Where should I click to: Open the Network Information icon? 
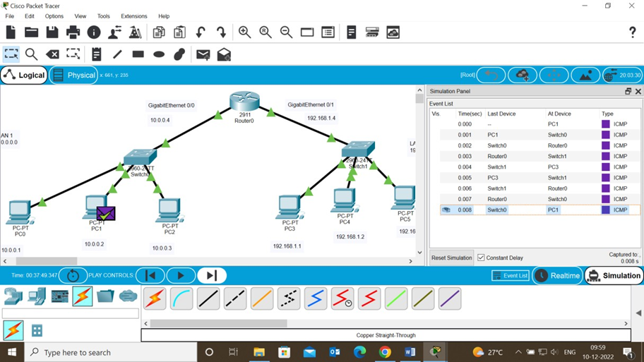click(x=94, y=32)
